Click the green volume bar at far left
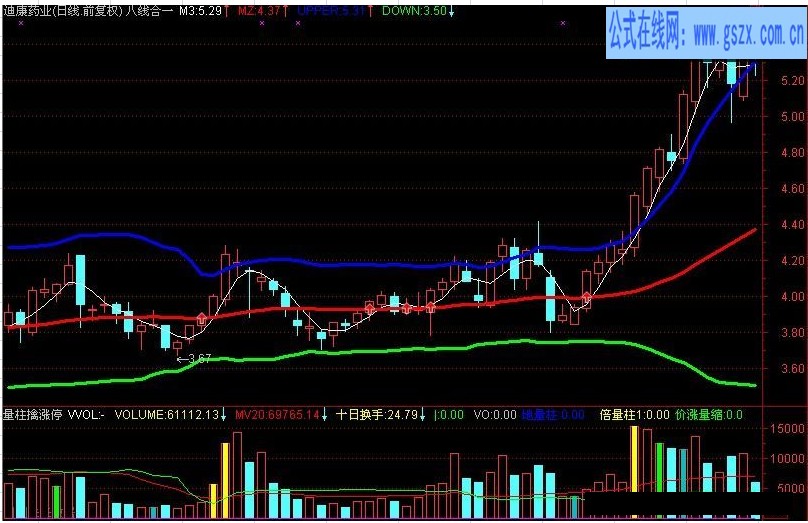This screenshot has width=808, height=523. pyautogui.click(x=57, y=503)
